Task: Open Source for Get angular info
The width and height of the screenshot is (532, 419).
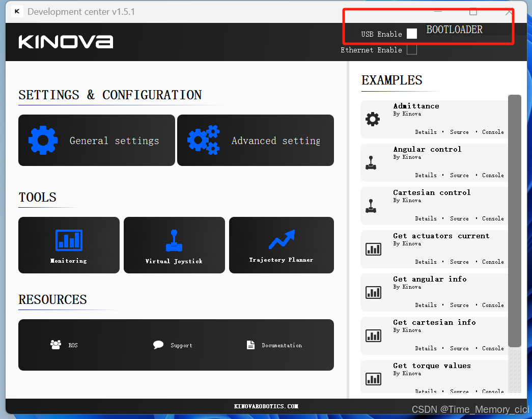Action: pyautogui.click(x=459, y=305)
